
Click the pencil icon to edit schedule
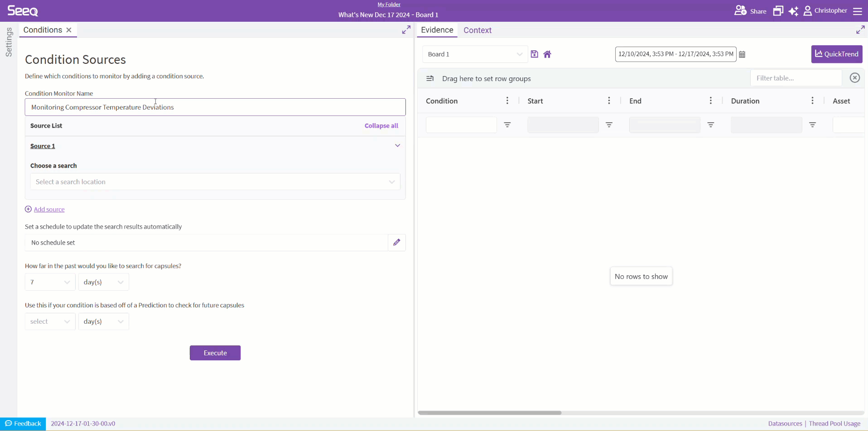[x=396, y=243]
